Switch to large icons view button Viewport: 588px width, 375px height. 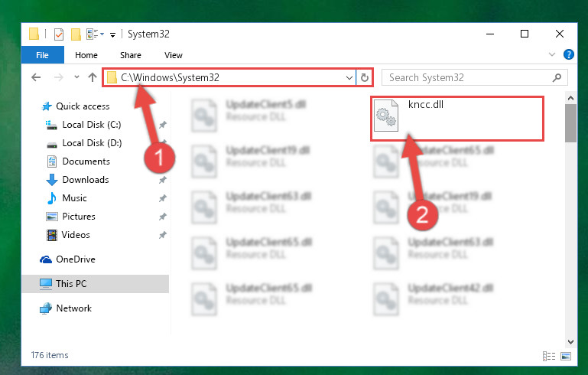pyautogui.click(x=566, y=356)
